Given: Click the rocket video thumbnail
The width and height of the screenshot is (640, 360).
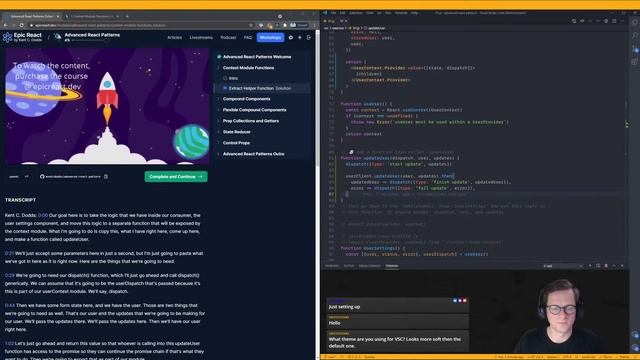Looking at the screenshot, I should point(107,106).
